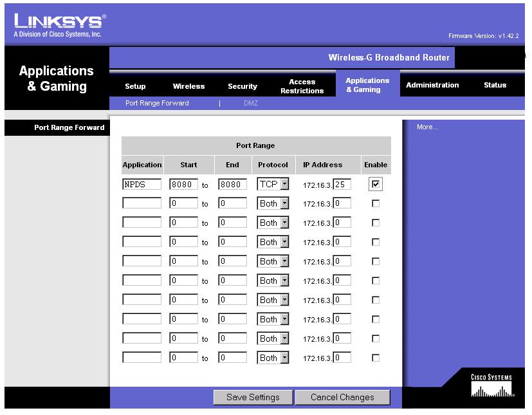Select the Administration tab
The height and width of the screenshot is (415, 532).
(x=432, y=85)
